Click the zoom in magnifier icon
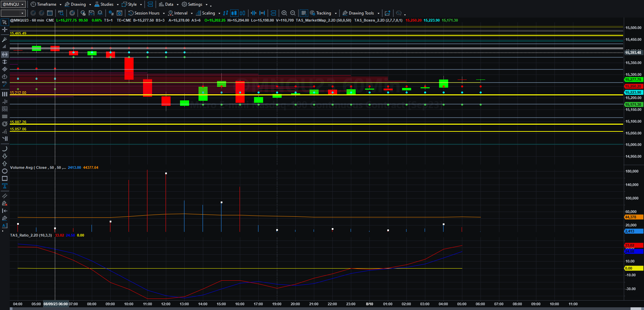 tap(284, 13)
